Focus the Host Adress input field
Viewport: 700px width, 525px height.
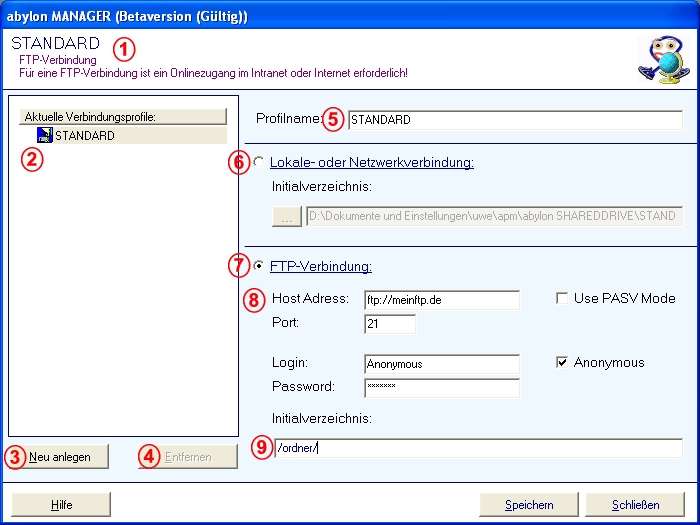pos(442,300)
